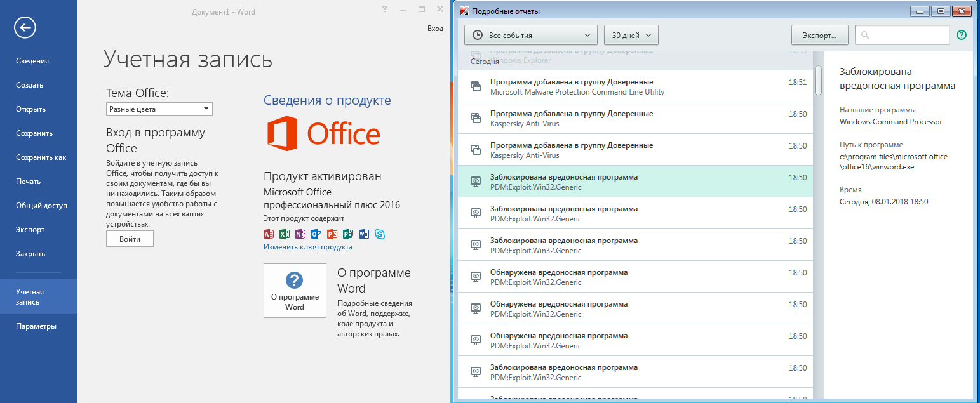
Task: Click the OneNote app icon in product list
Action: (x=300, y=234)
